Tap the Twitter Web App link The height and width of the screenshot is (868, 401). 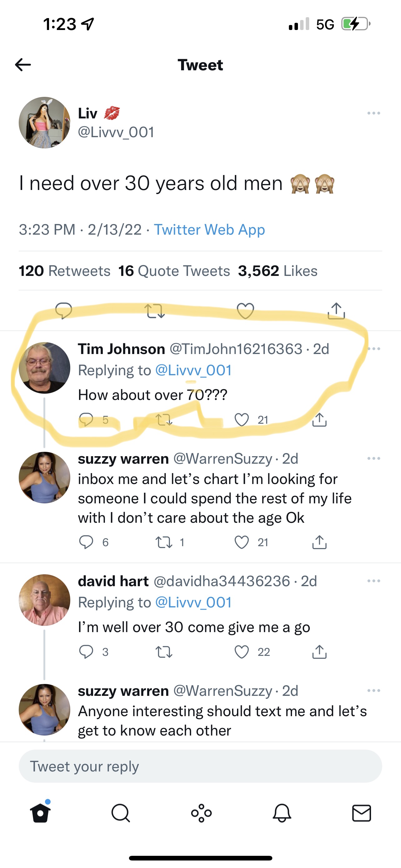pyautogui.click(x=209, y=230)
